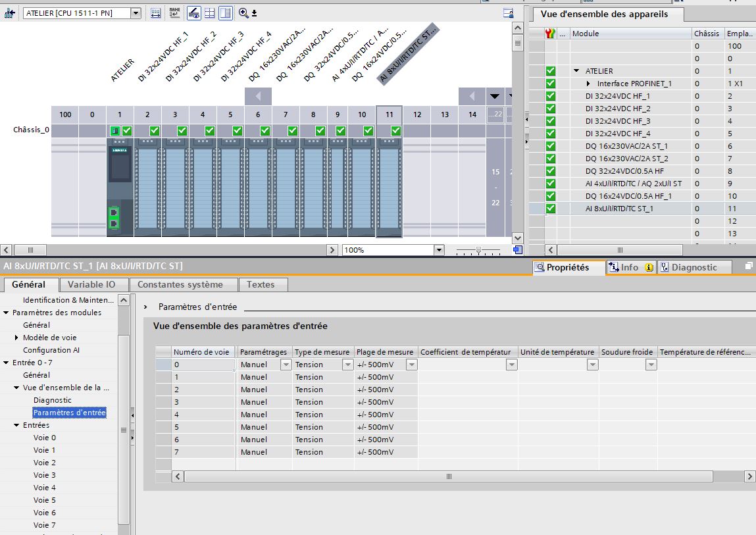Click the green status checkmark for ATELIER row
This screenshot has width=756, height=535.
coord(551,71)
